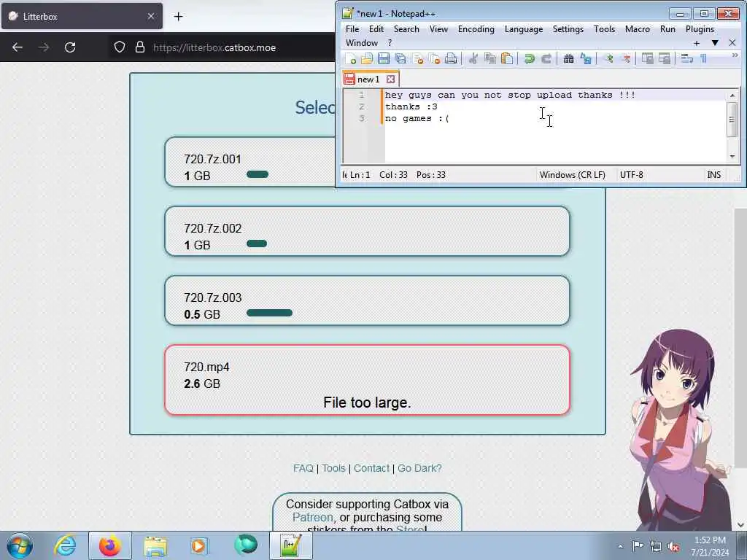Image resolution: width=747 pixels, height=560 pixels.
Task: Open the Macro menu
Action: pyautogui.click(x=638, y=29)
